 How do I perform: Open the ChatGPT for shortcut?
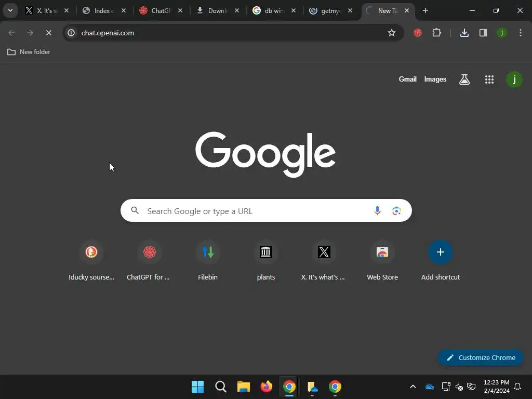149,260
